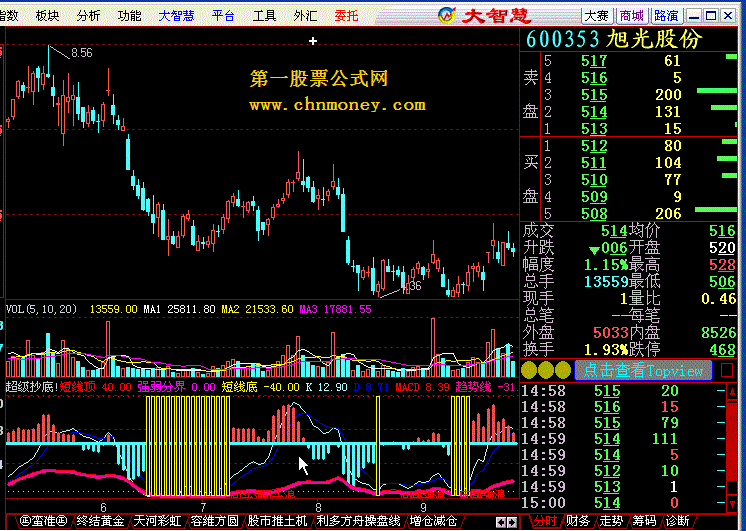Click the 最高 value 528
This screenshot has height=531, width=746.
pyautogui.click(x=722, y=265)
